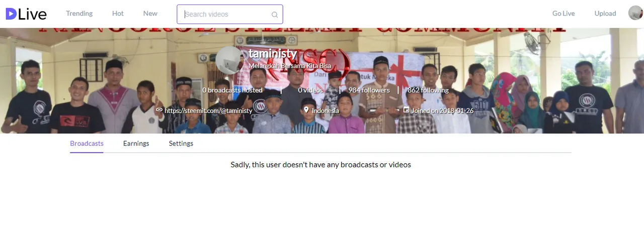Click the Indonesia location text
This screenshot has width=644, height=227.
(x=326, y=110)
